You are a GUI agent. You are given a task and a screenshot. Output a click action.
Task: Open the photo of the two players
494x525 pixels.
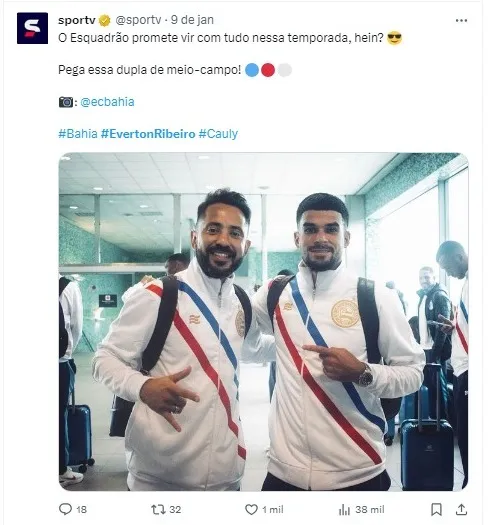[263, 322]
